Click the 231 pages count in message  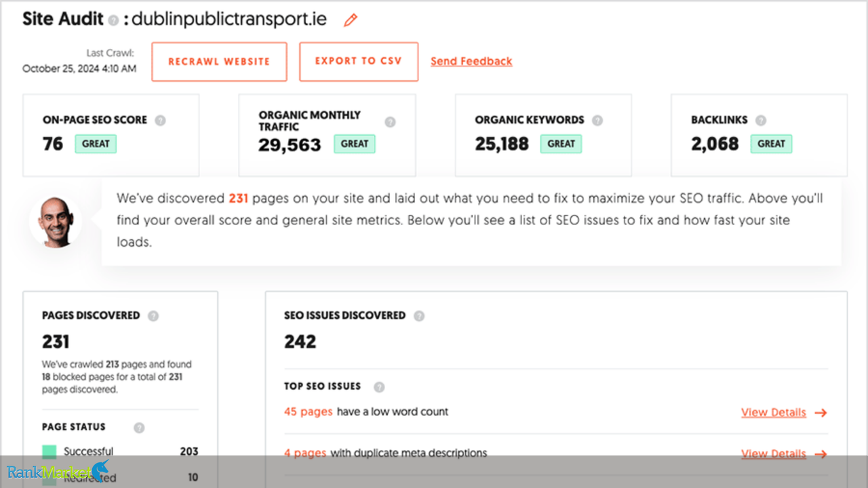[239, 199]
